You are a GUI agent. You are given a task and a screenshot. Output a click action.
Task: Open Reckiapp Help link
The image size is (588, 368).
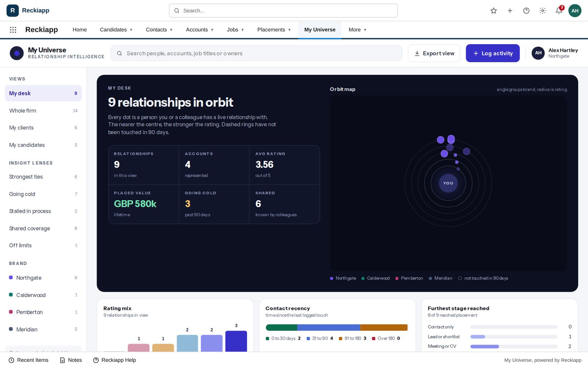pyautogui.click(x=115, y=360)
